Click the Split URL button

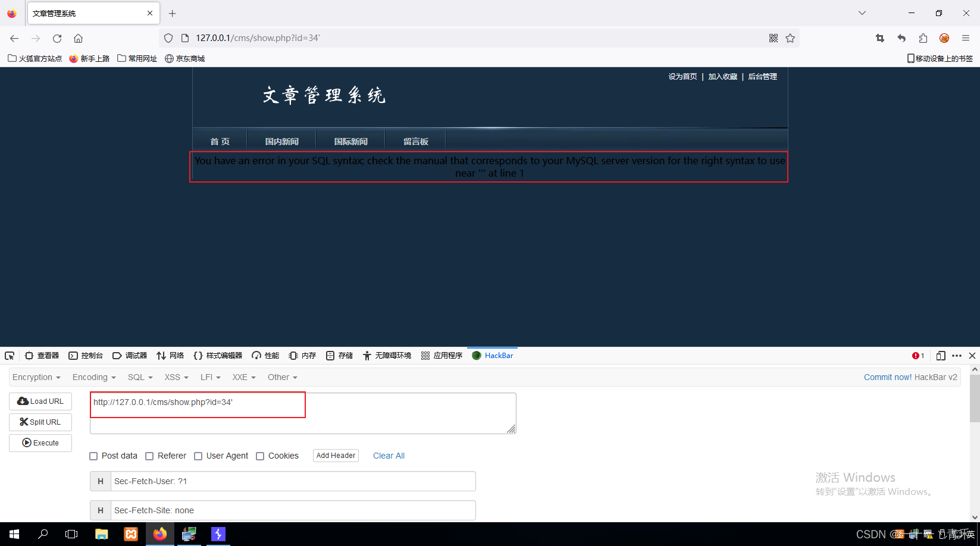[40, 422]
